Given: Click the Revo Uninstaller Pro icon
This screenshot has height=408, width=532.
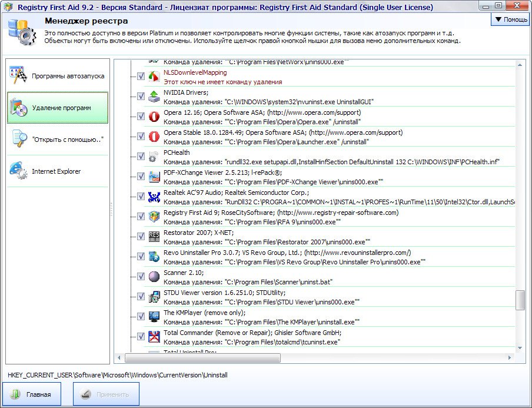Looking at the screenshot, I should click(154, 257).
